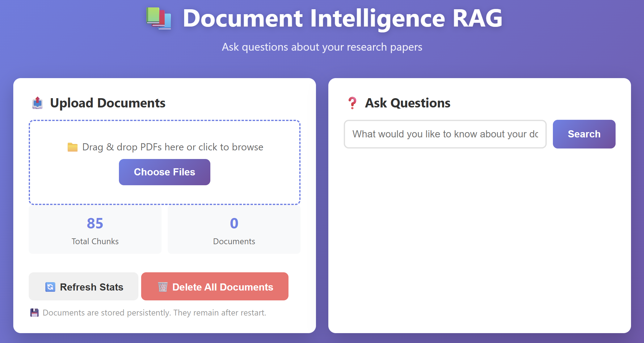
Task: Click the red question mark icon
Action: point(352,103)
